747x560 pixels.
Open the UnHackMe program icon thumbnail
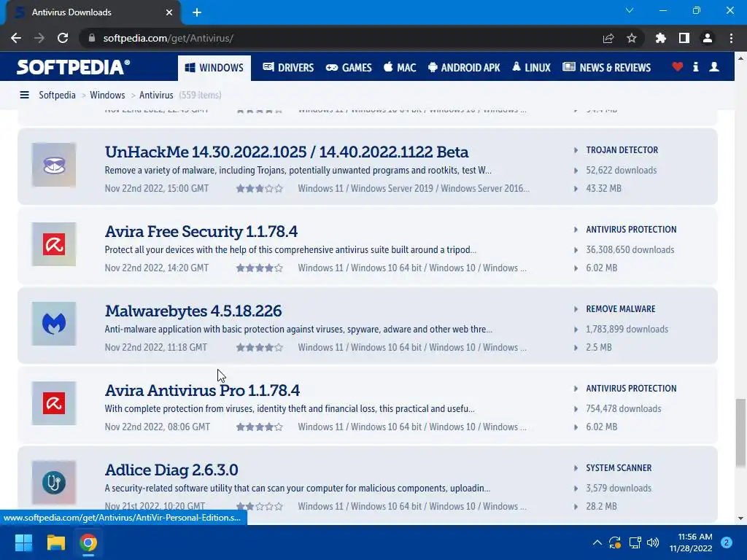point(54,166)
